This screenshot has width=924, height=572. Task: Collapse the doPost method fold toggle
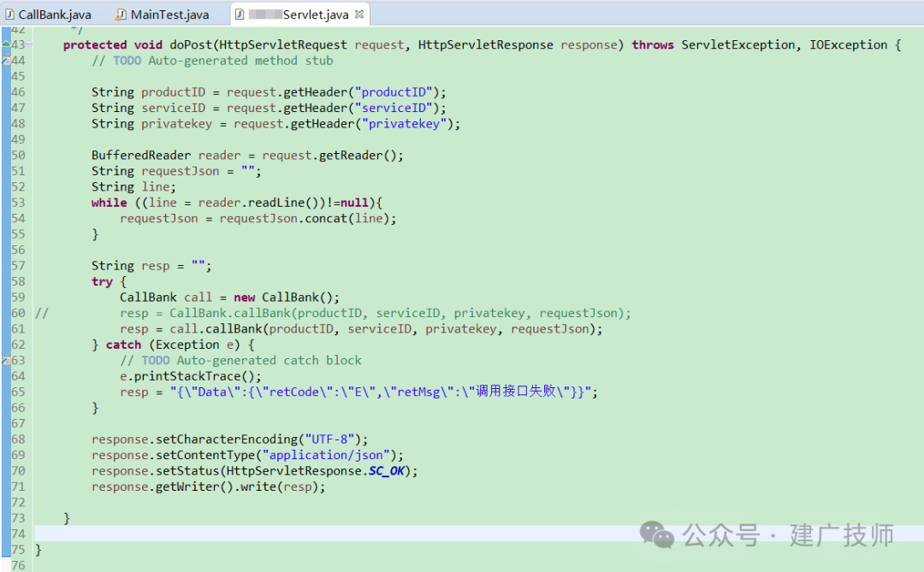(29, 44)
